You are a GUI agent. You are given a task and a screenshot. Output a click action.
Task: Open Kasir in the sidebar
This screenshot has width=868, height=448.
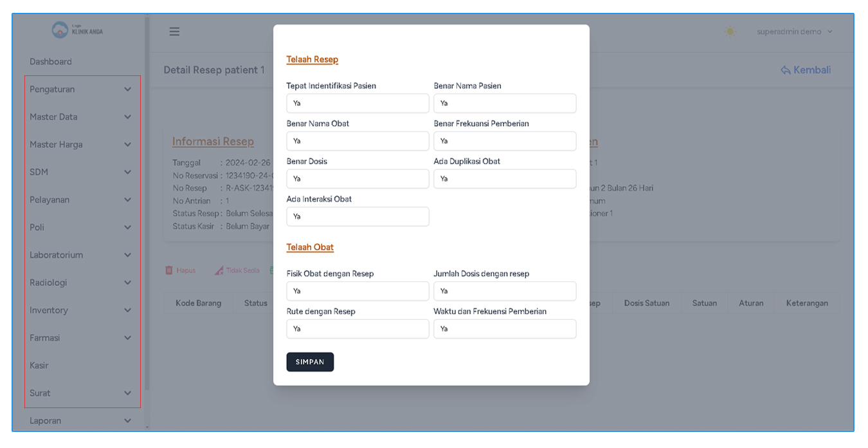click(39, 366)
